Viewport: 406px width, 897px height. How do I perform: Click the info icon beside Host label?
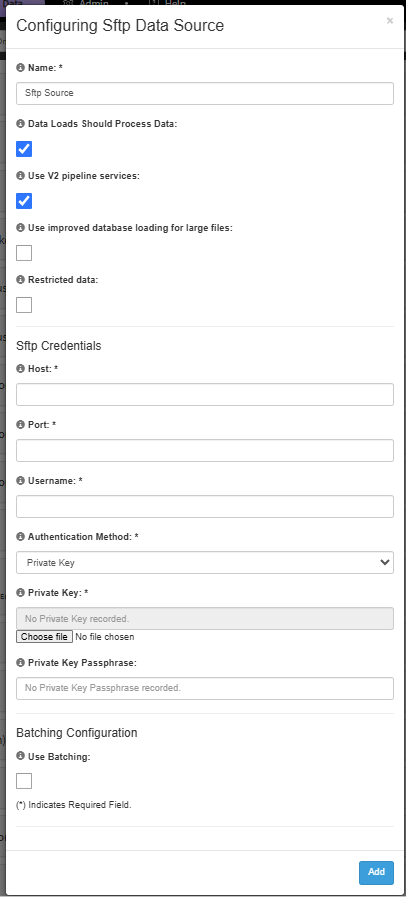pos(21,369)
